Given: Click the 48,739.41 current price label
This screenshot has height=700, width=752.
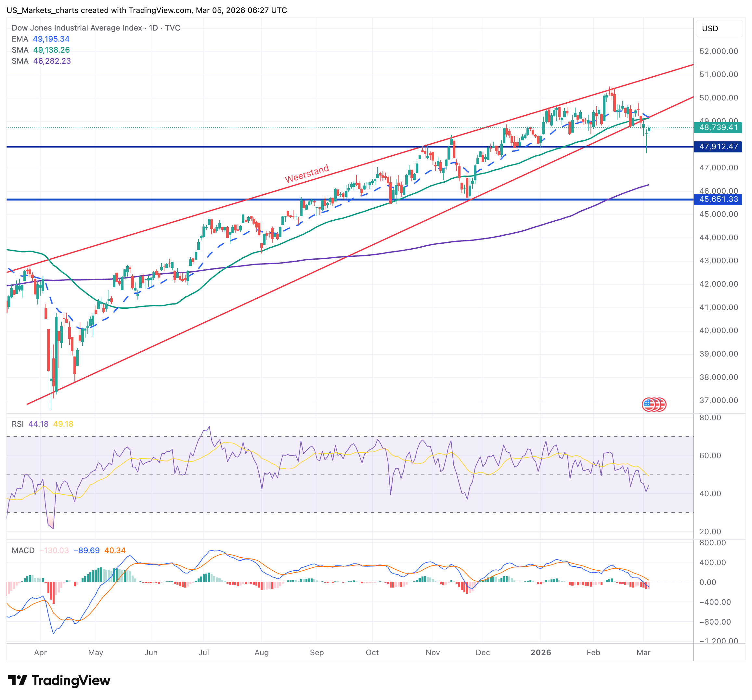Looking at the screenshot, I should tap(718, 127).
